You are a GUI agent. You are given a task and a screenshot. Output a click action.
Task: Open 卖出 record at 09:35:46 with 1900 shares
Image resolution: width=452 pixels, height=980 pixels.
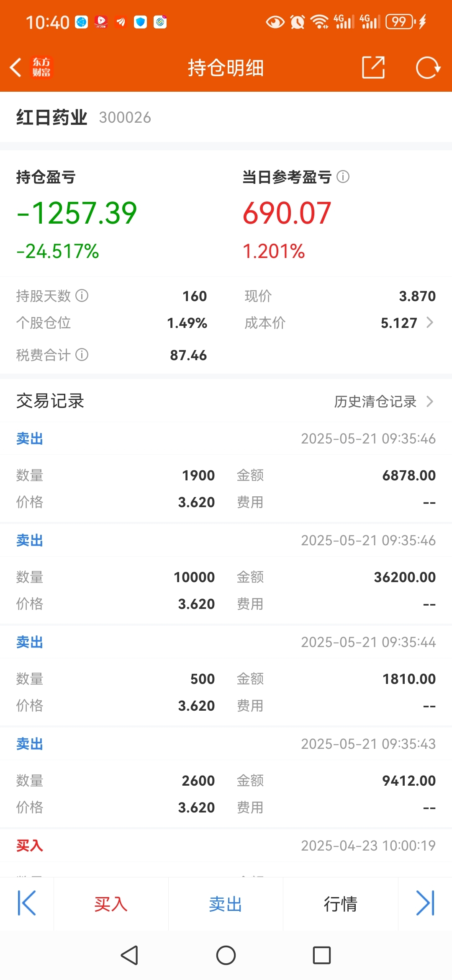(x=226, y=472)
